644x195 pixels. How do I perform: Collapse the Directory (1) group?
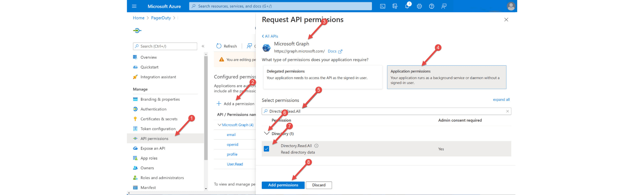coord(267,133)
